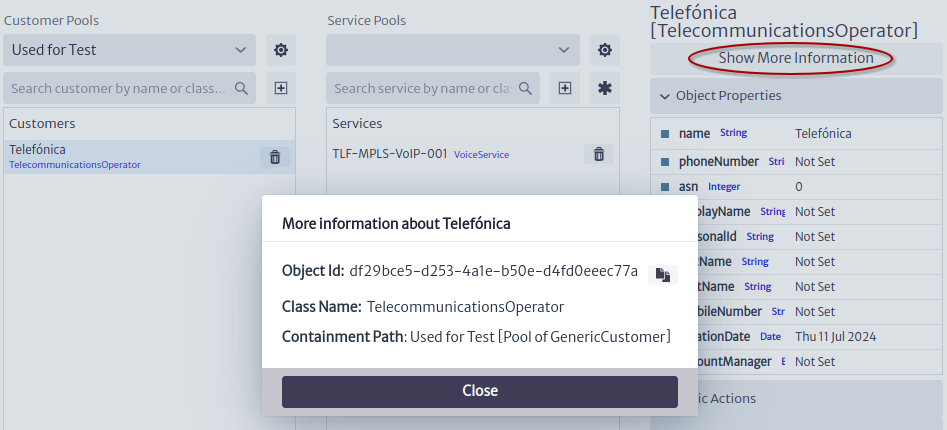The width and height of the screenshot is (947, 430).
Task: Close the More information dialog
Action: pos(480,391)
